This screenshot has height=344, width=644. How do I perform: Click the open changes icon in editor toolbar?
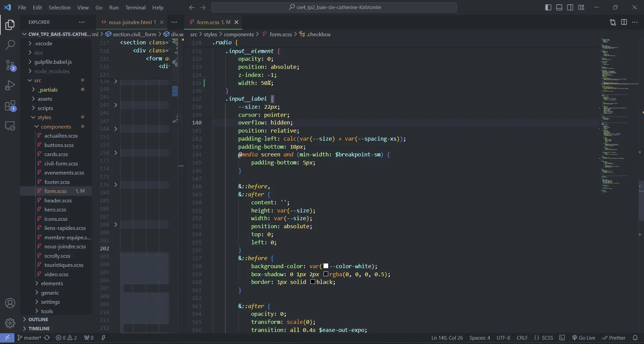613,22
